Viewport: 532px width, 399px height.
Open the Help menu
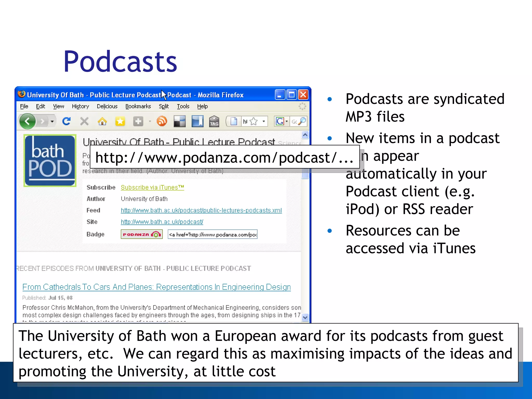202,107
